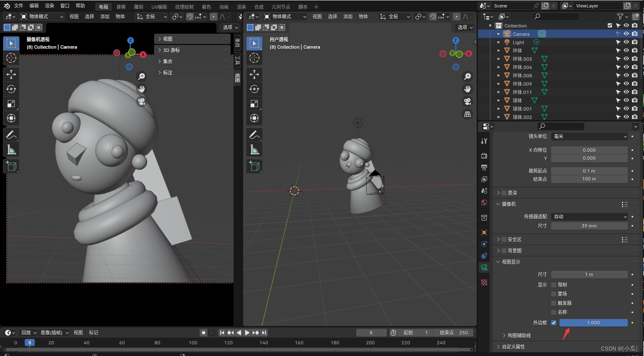Select the Cursor tool in left viewport

click(11, 58)
